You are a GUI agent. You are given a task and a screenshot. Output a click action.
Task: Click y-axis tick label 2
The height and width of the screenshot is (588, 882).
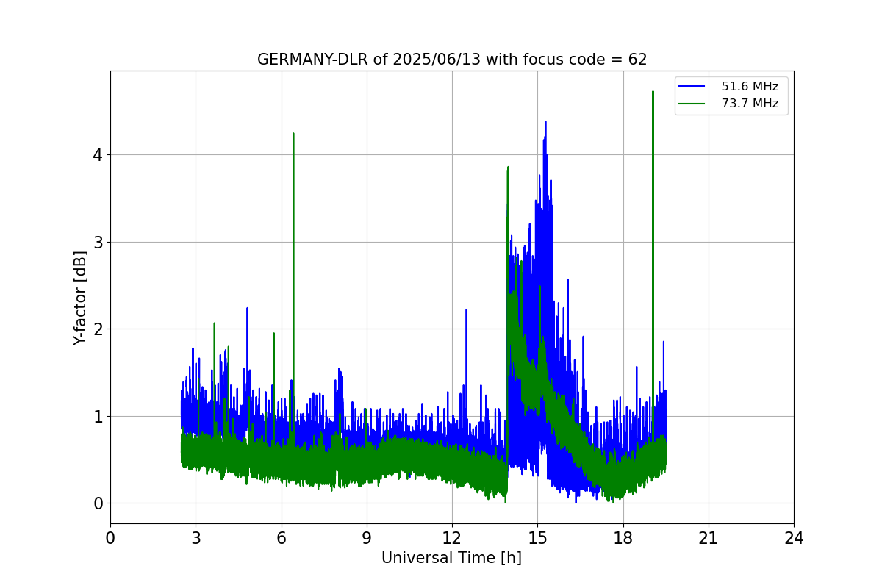pyautogui.click(x=97, y=329)
